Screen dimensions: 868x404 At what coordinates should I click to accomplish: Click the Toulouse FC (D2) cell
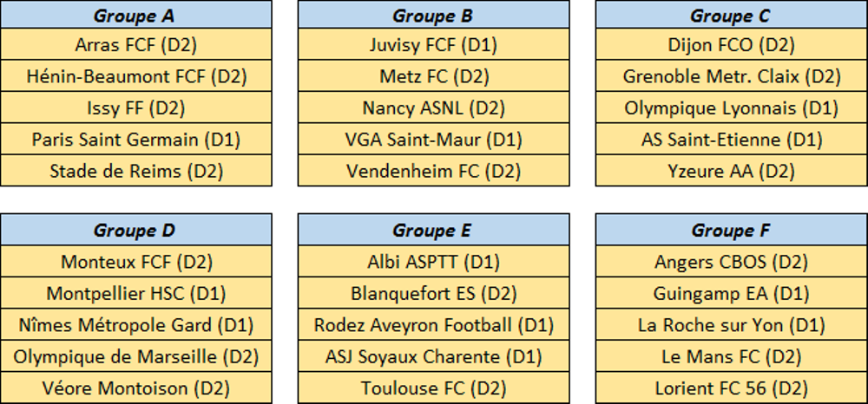coord(433,388)
